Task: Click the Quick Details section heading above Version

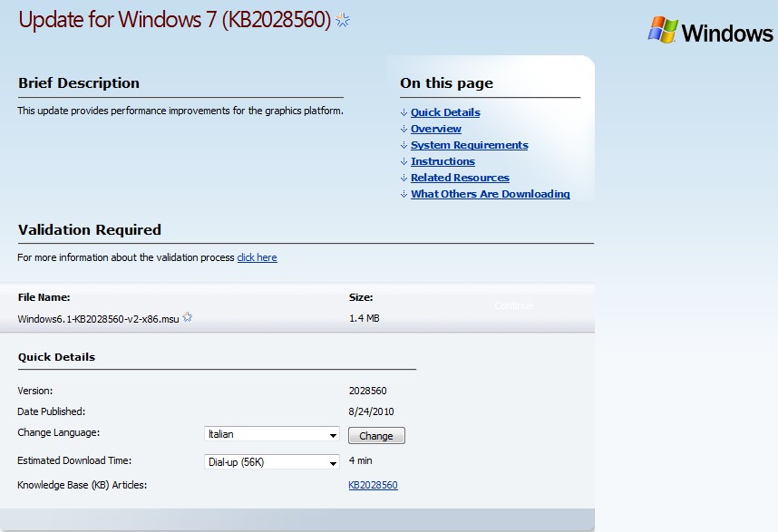Action: click(x=56, y=357)
